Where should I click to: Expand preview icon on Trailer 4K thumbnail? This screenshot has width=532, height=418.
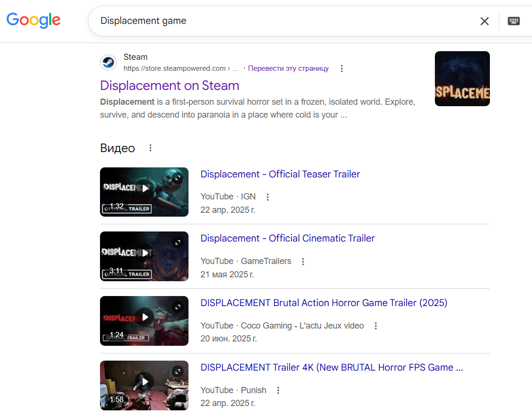(178, 371)
